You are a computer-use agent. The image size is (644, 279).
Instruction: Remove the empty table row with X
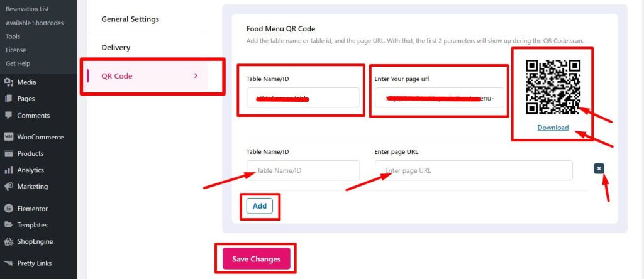[x=599, y=168]
